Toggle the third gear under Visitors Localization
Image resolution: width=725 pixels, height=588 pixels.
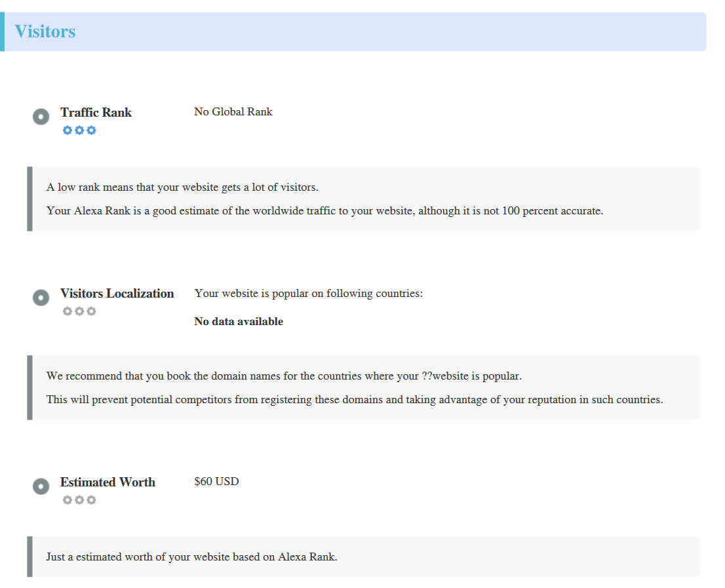(x=91, y=311)
